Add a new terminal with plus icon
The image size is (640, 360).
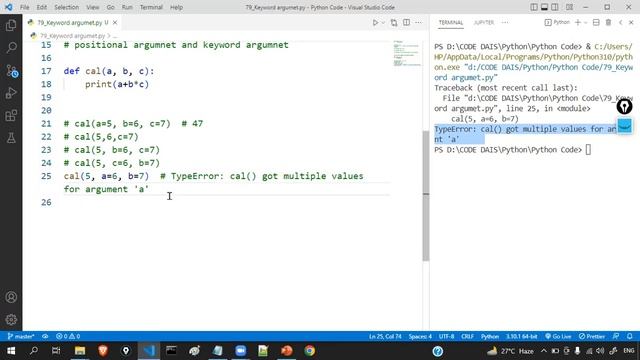(x=578, y=23)
